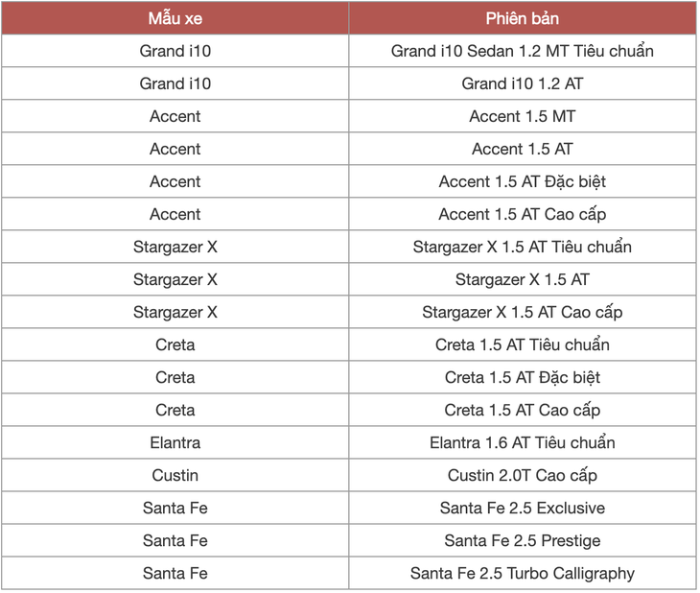Viewport: 700px width, 593px height.
Task: Click the Custin model name cell
Action: [175, 475]
